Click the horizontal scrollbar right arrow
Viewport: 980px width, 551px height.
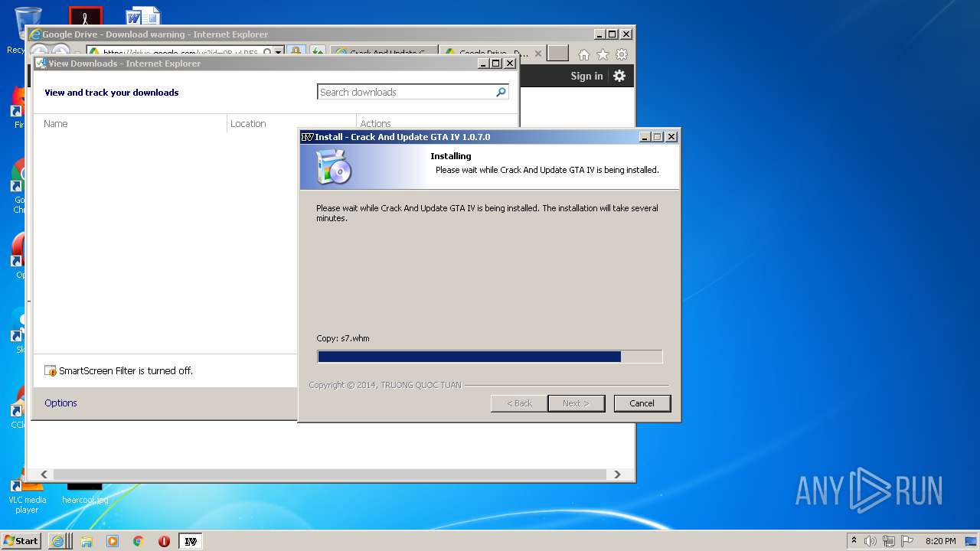617,474
